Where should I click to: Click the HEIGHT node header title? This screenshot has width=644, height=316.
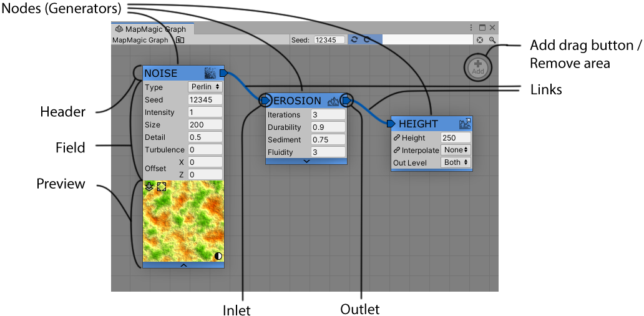pyautogui.click(x=418, y=124)
